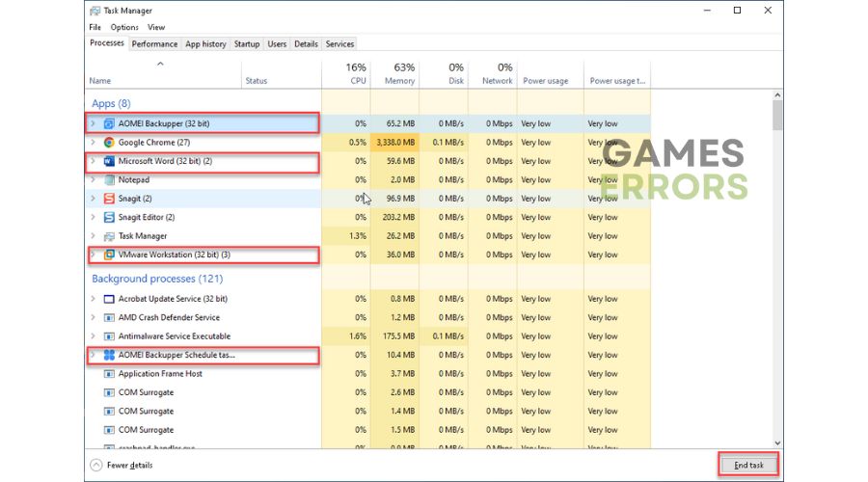Sort processes by Disk column
The image size is (868, 482).
tap(444, 74)
